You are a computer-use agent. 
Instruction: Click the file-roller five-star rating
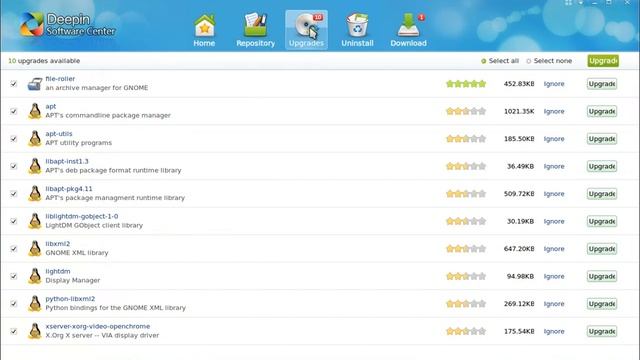(466, 84)
